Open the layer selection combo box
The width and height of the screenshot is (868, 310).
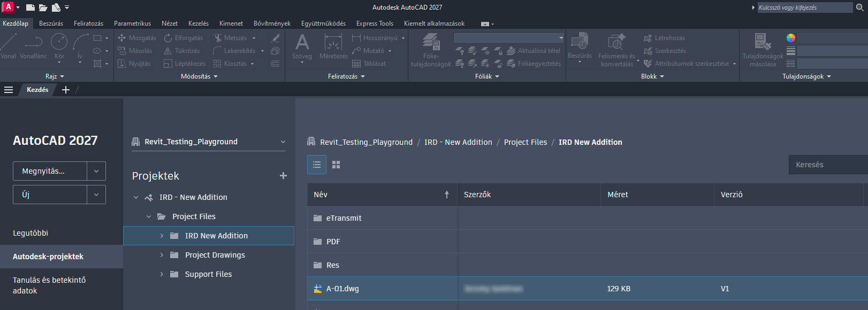click(509, 38)
